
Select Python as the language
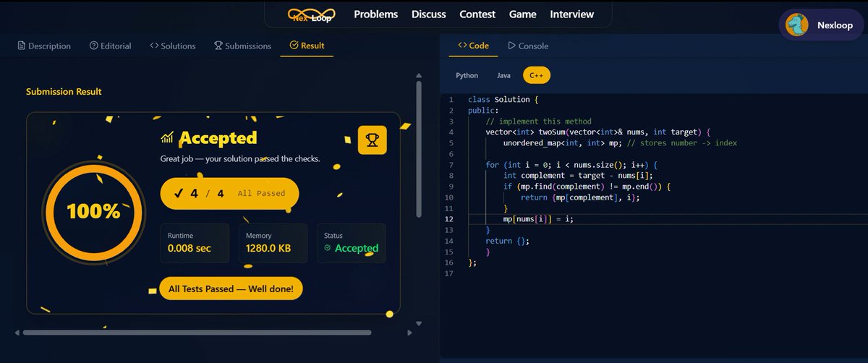[x=467, y=75]
